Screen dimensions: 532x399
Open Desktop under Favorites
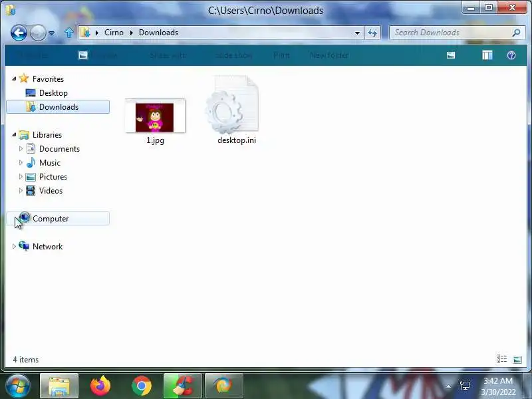pos(53,93)
